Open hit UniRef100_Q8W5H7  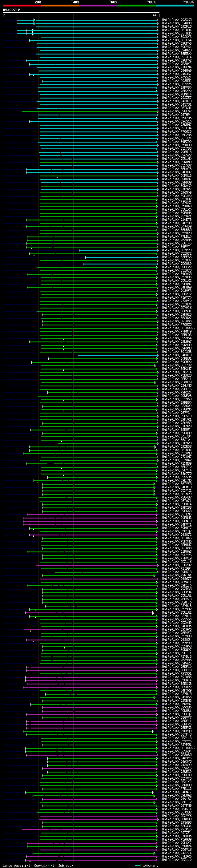tap(177, 125)
